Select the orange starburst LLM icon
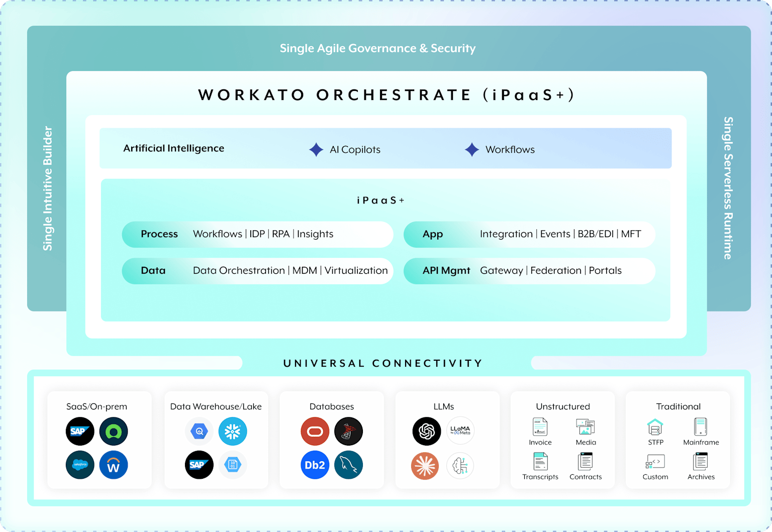 tap(425, 466)
